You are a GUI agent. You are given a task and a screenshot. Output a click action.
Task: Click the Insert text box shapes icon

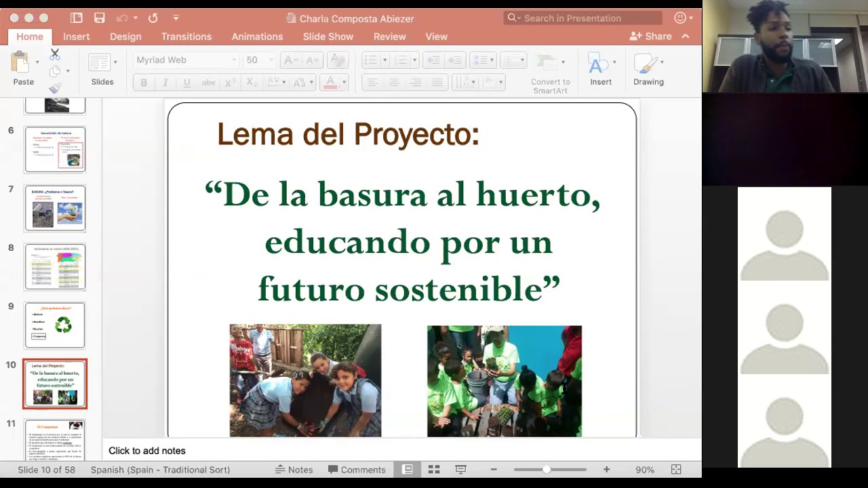598,64
